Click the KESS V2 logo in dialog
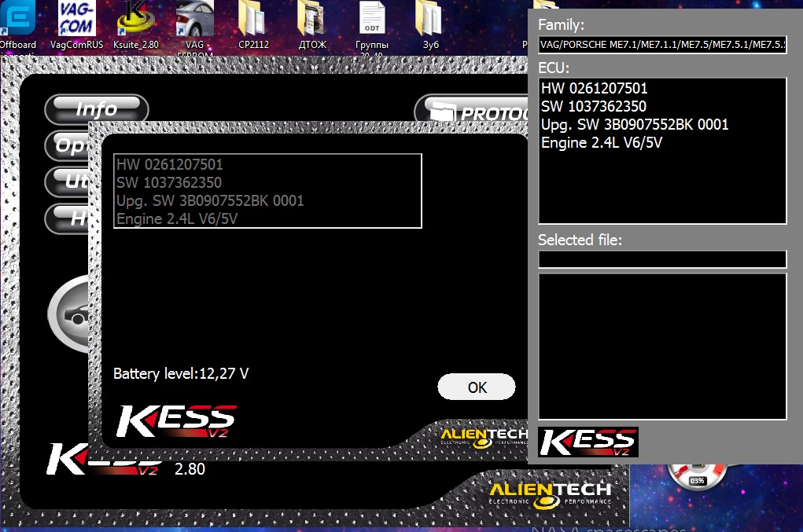This screenshot has height=532, width=803. [176, 420]
